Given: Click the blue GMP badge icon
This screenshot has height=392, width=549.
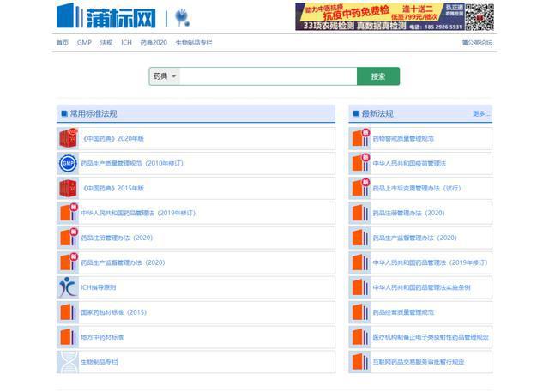Looking at the screenshot, I should click(x=68, y=163).
